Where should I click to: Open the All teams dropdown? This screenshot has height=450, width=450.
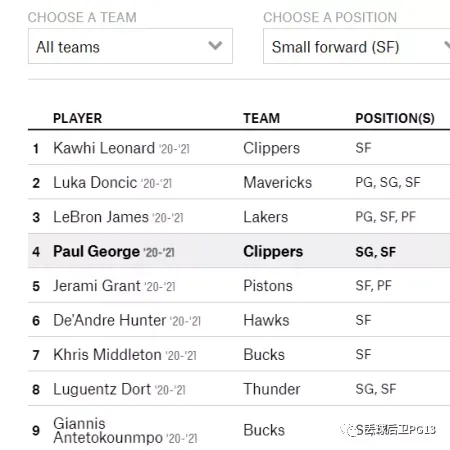pyautogui.click(x=130, y=46)
